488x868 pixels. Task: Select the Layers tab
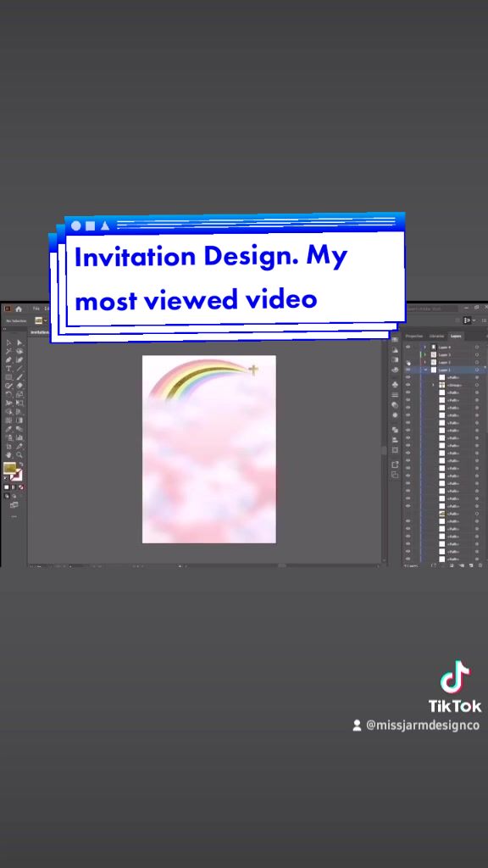pyautogui.click(x=456, y=336)
